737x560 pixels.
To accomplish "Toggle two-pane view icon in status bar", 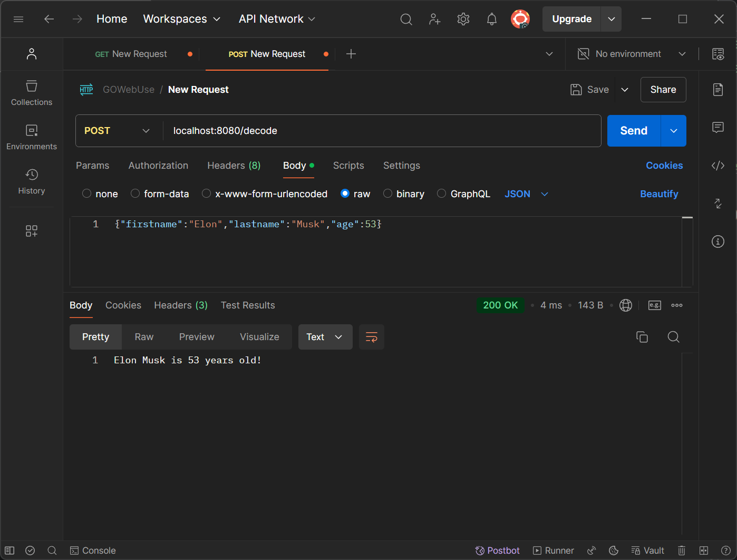I will tap(704, 551).
